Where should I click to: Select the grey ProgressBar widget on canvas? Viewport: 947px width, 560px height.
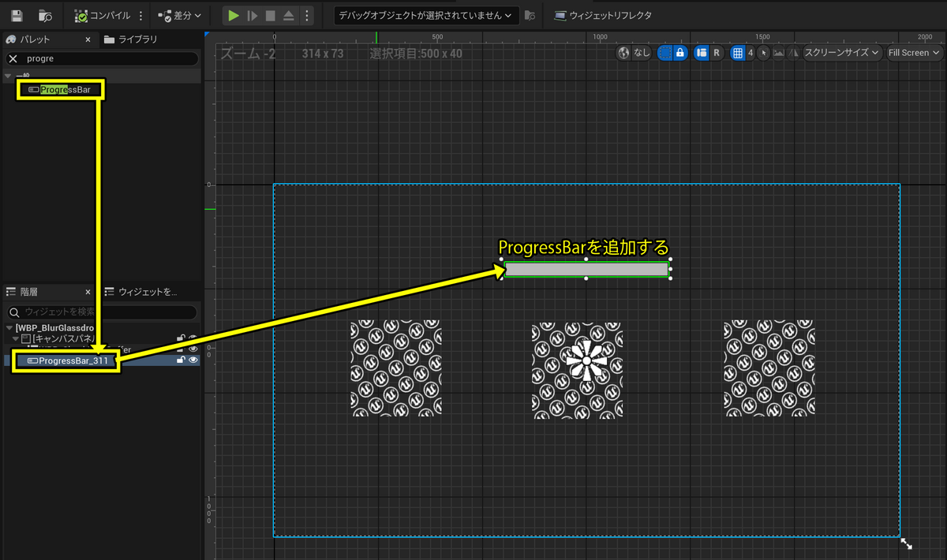point(586,269)
